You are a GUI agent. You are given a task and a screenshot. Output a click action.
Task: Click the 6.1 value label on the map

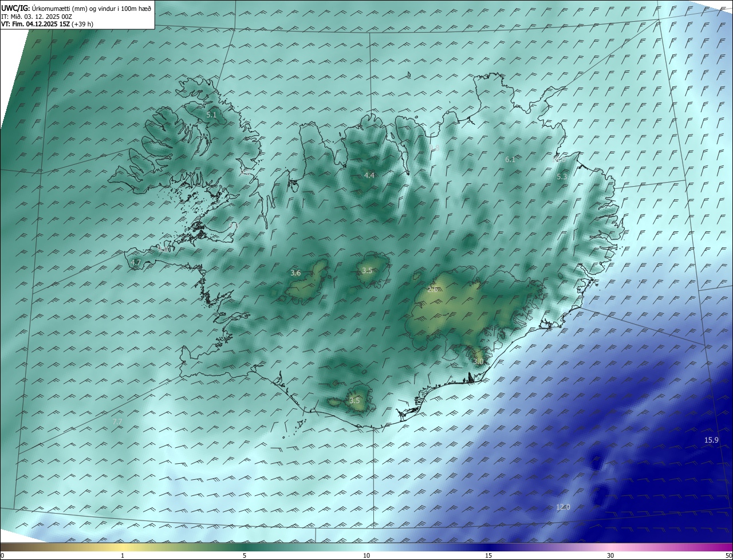[x=510, y=160]
